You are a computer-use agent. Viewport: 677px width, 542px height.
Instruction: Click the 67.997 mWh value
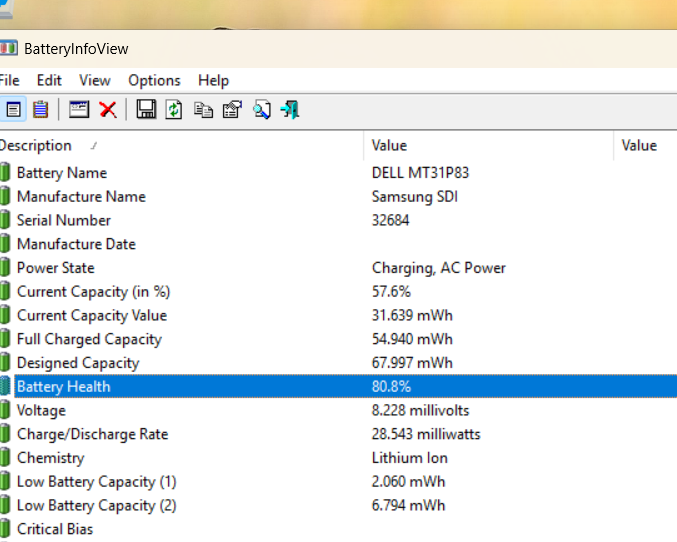pyautogui.click(x=412, y=363)
